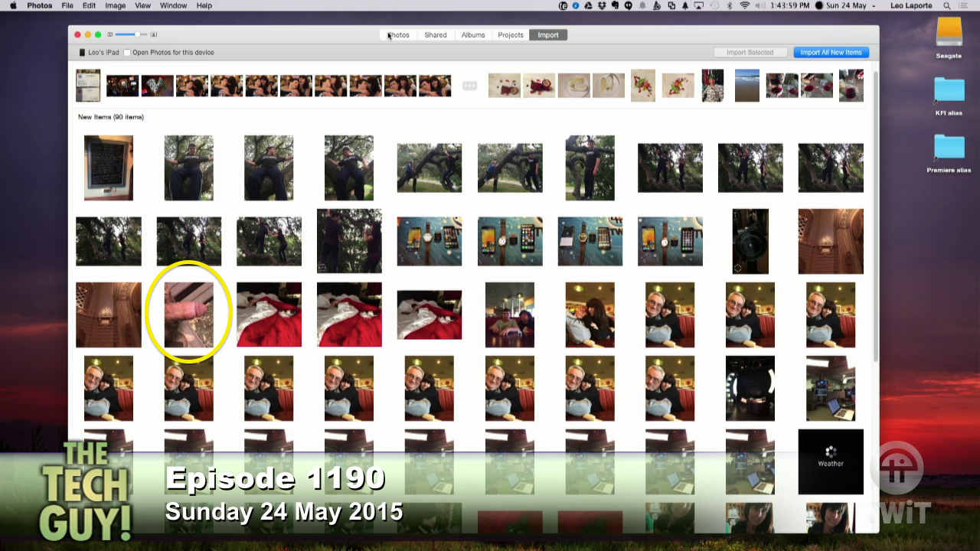Click the Google Drive menu bar icon
The image size is (980, 551).
590,5
